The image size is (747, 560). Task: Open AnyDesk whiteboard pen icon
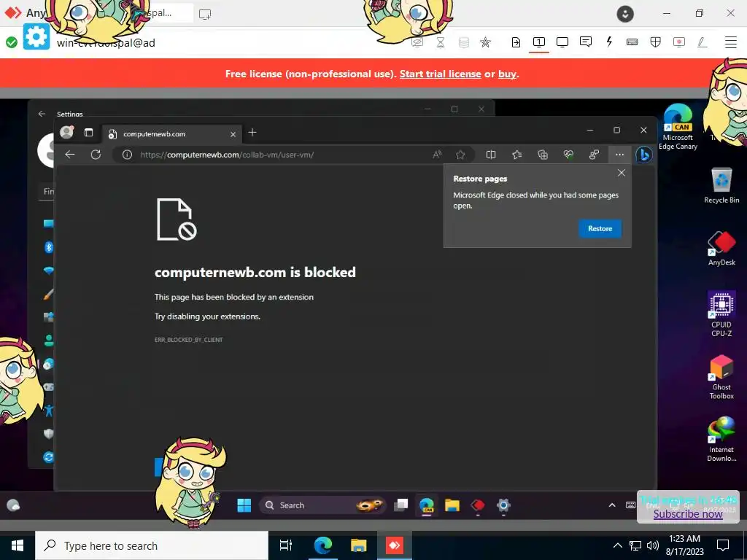pos(703,42)
